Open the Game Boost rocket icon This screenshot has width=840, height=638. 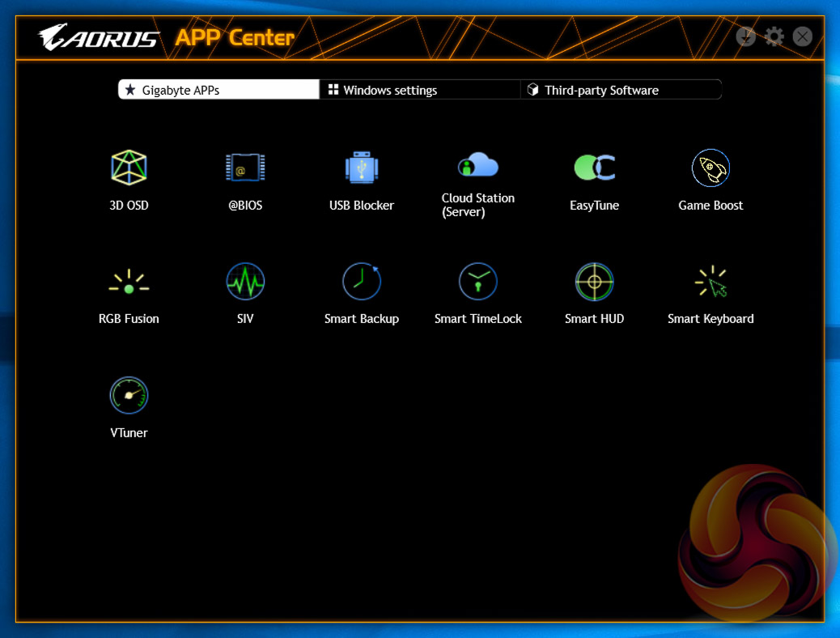(711, 168)
